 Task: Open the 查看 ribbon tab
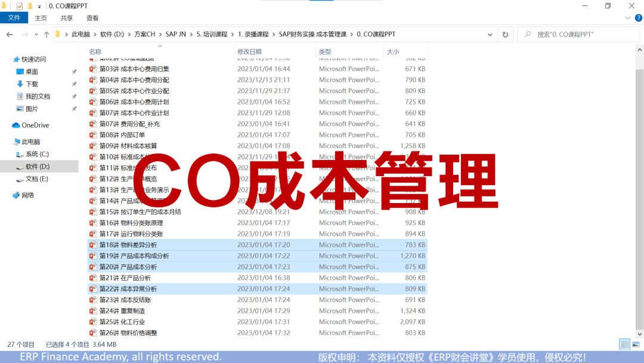92,19
